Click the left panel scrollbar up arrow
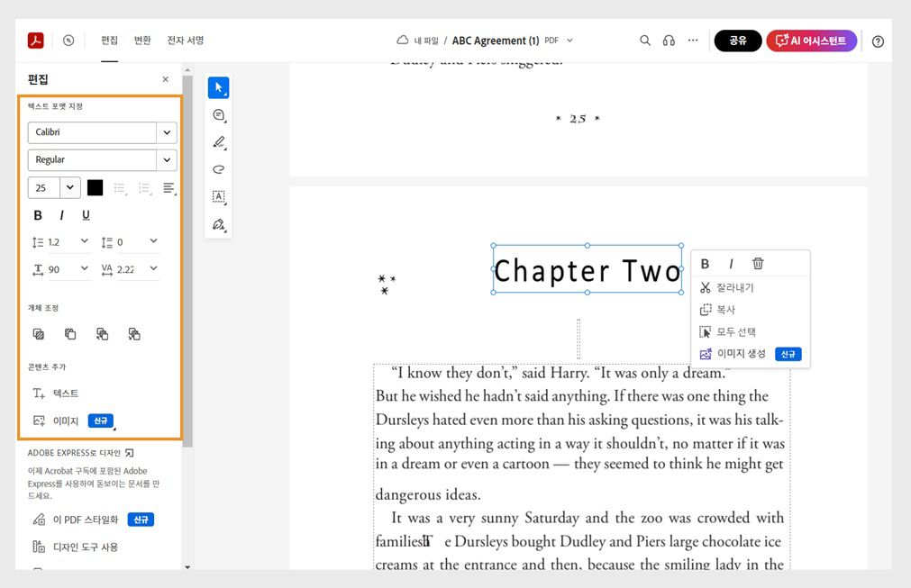Viewport: 911px width, 588px height. tap(187, 70)
